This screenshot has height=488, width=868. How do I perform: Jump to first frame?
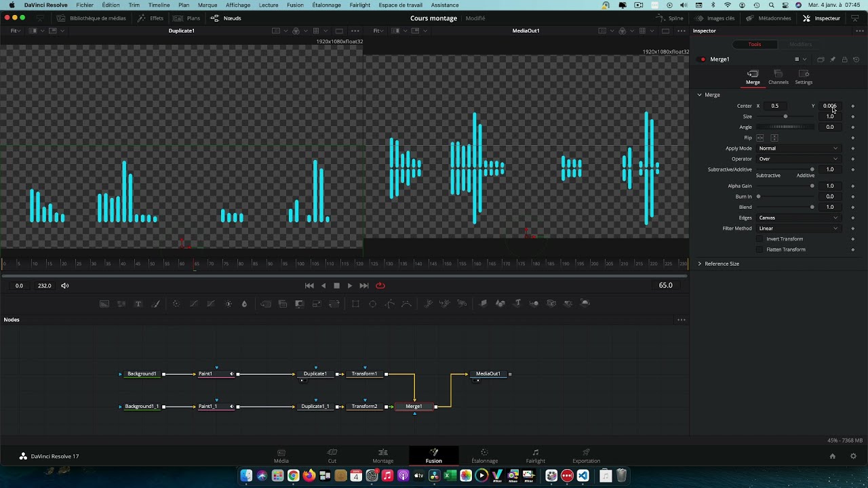pos(309,286)
